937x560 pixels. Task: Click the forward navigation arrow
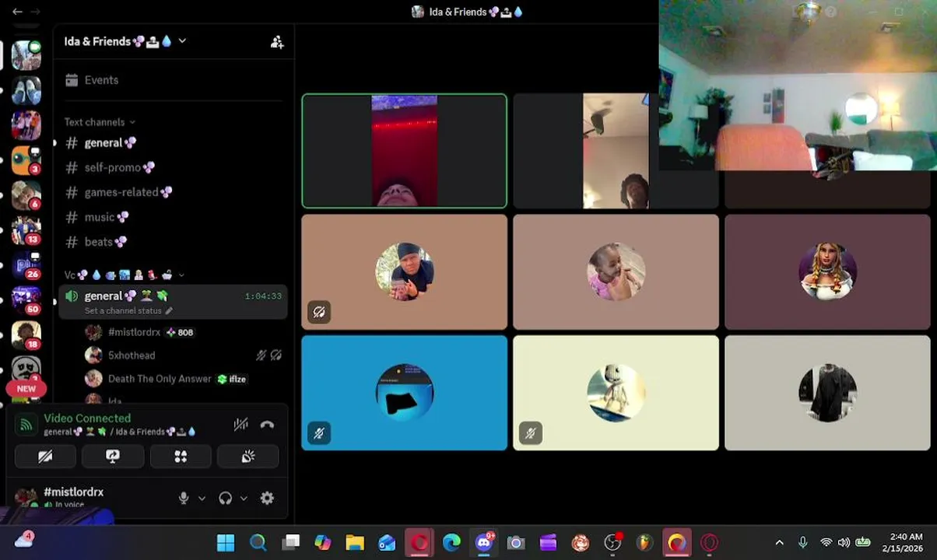(x=35, y=12)
